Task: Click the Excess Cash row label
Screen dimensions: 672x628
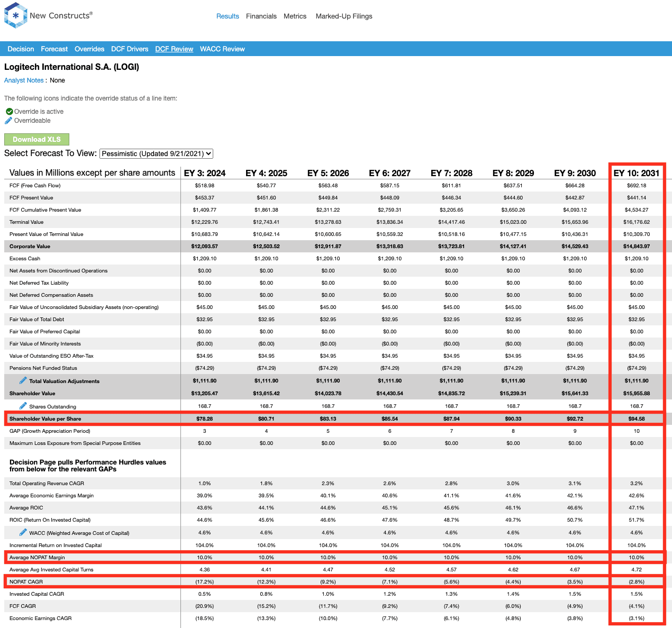Action: (25, 259)
